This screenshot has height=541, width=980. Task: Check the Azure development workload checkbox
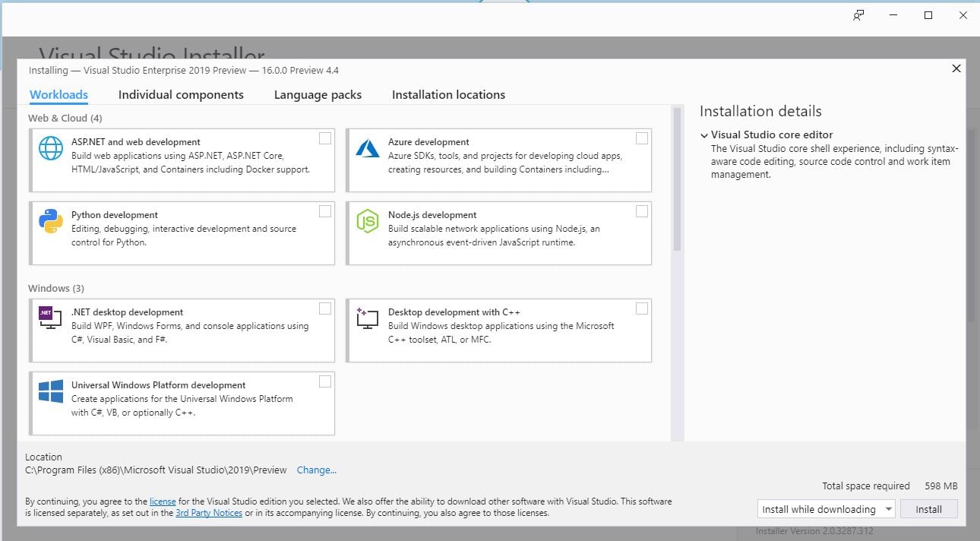tap(642, 138)
